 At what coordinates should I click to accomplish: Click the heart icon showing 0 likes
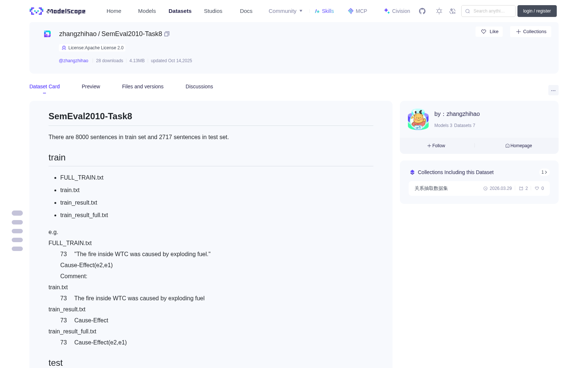[537, 188]
